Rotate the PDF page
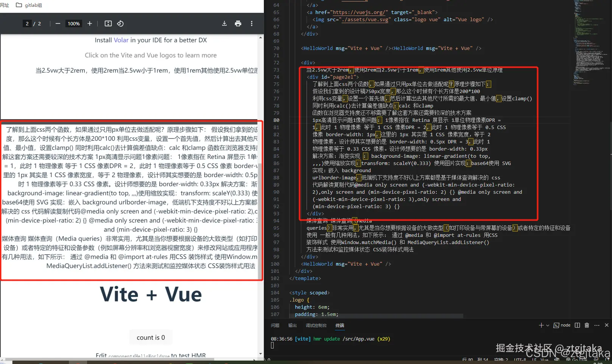Viewport: 612px width, 364px height. (120, 23)
